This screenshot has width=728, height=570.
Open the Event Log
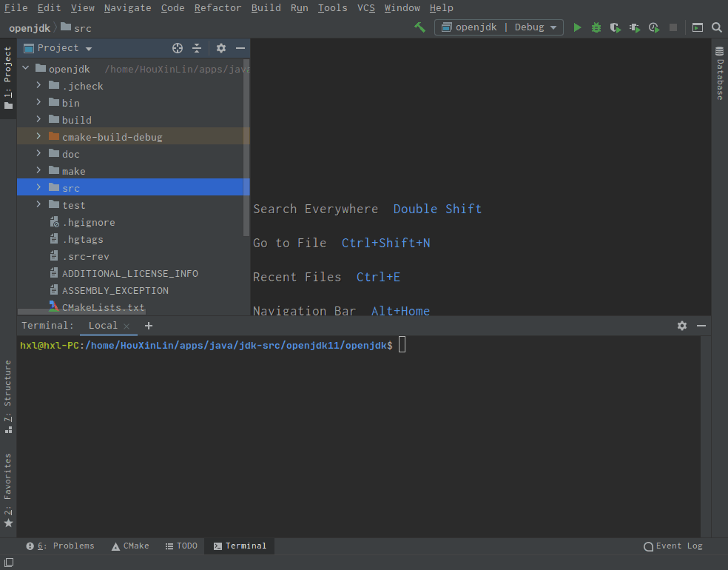pos(673,546)
